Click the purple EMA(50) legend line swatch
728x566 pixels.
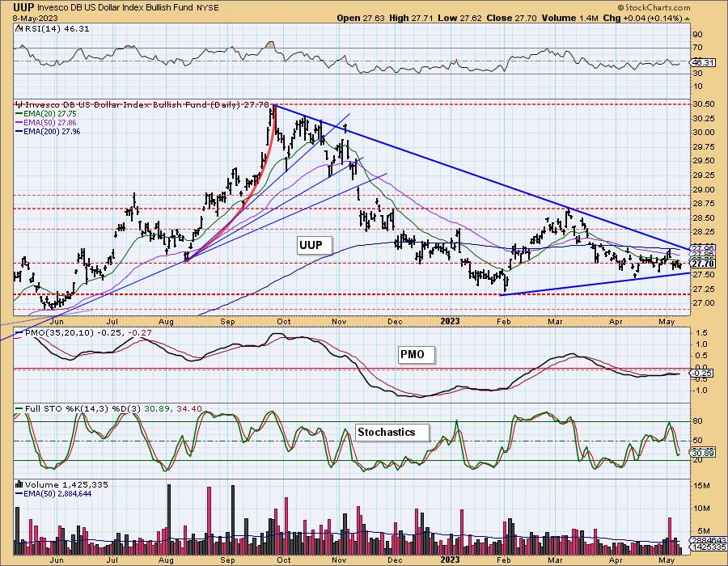[x=19, y=122]
